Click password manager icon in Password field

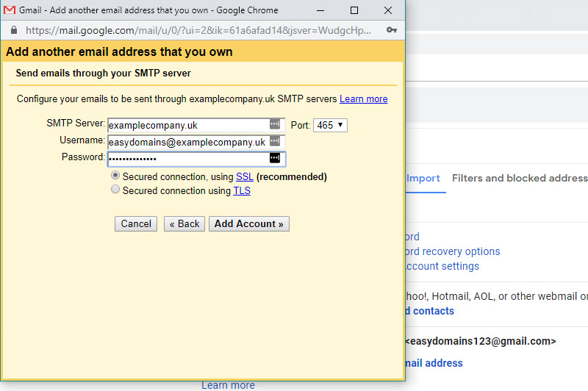click(275, 158)
